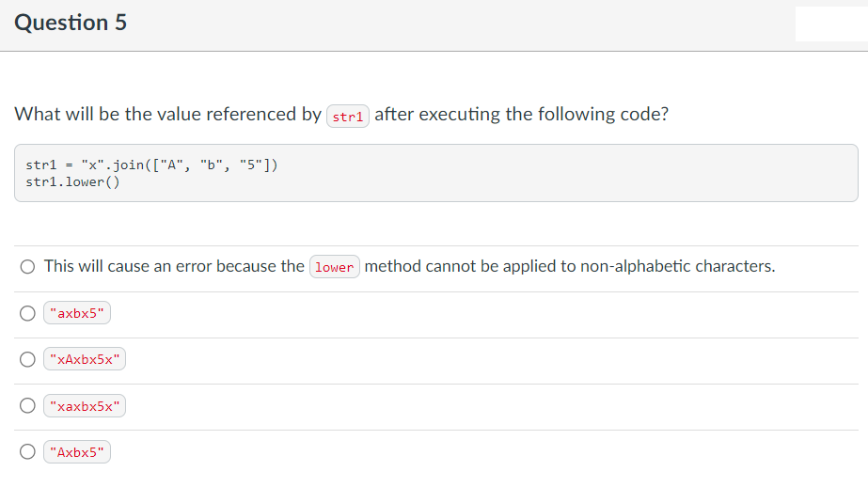Image resolution: width=868 pixels, height=487 pixels.
Task: Click the str1.lower() code line
Action: click(72, 182)
